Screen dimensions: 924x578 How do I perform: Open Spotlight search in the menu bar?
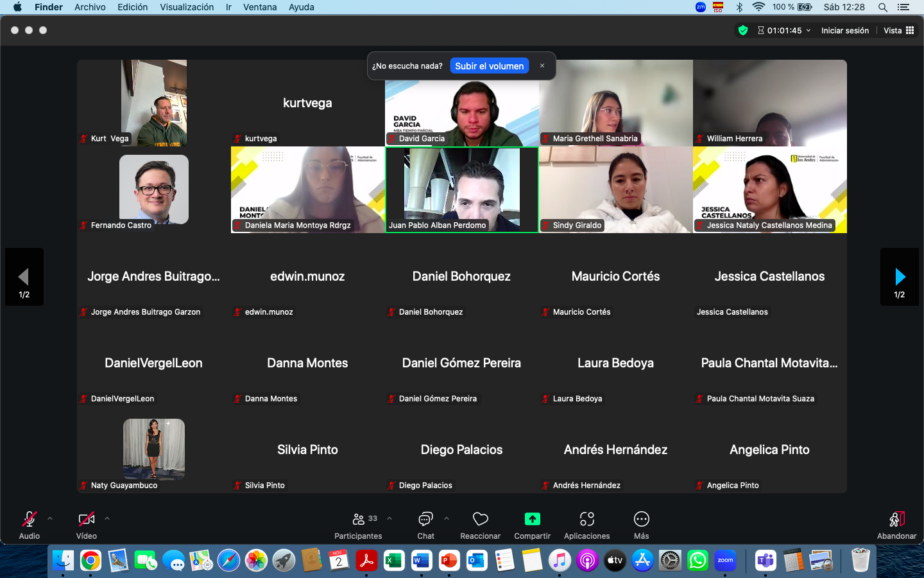coord(883,7)
